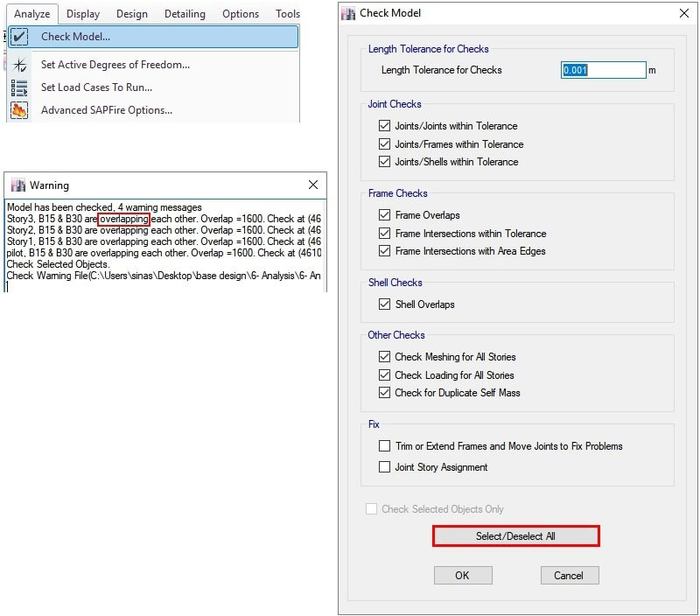
Task: Close the Warning message window
Action: [x=313, y=185]
